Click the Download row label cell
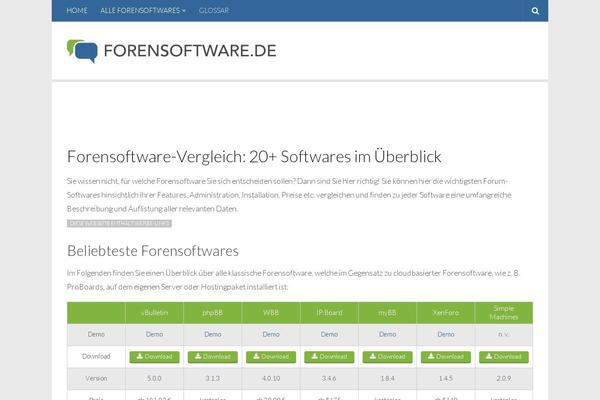Screen dimensions: 600x400 pyautogui.click(x=96, y=357)
